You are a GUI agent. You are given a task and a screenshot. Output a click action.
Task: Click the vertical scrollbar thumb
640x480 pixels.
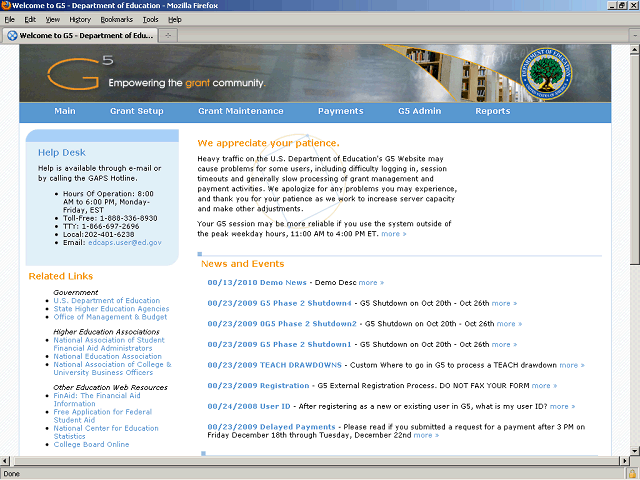pyautogui.click(x=635, y=160)
